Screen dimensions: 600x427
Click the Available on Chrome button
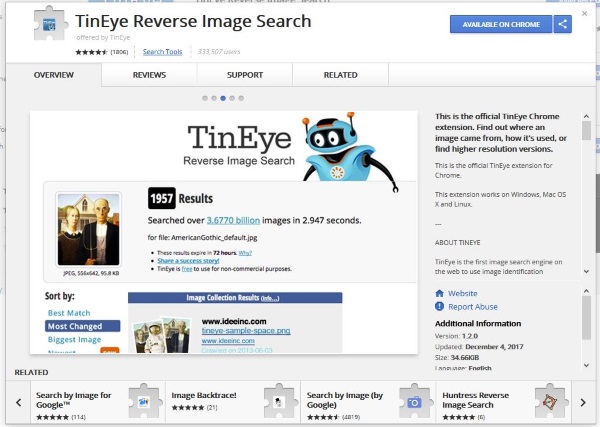[x=501, y=24]
